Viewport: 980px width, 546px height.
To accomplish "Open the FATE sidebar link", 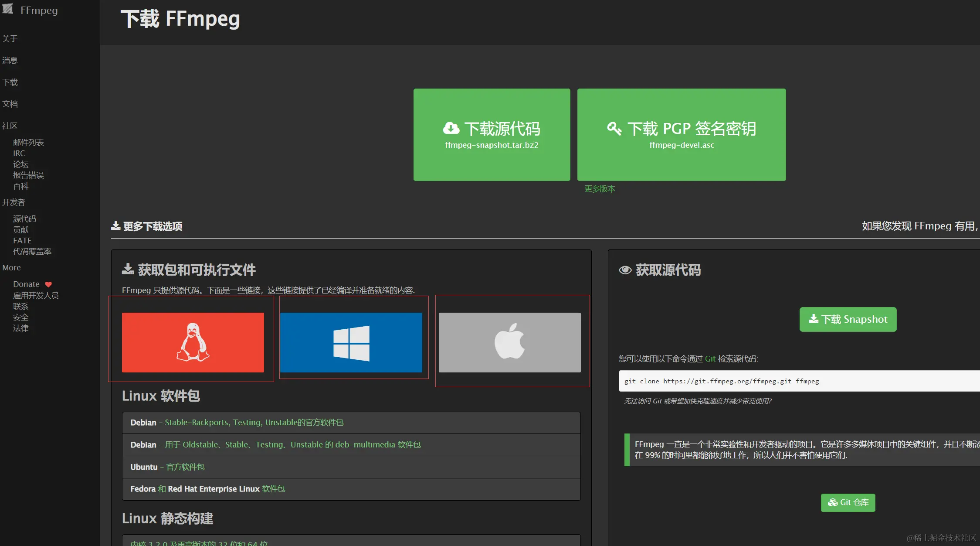I will [x=22, y=240].
